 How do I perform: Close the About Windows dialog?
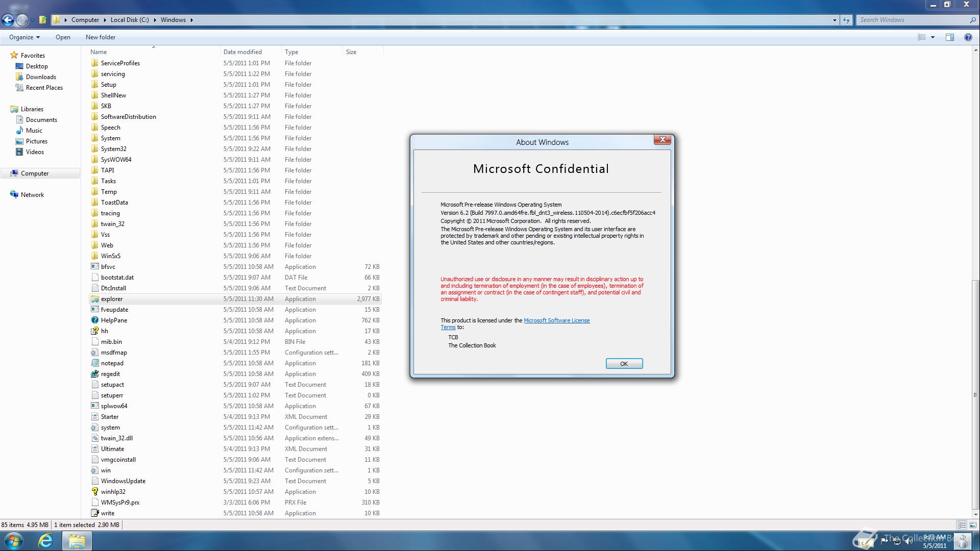[x=663, y=140]
